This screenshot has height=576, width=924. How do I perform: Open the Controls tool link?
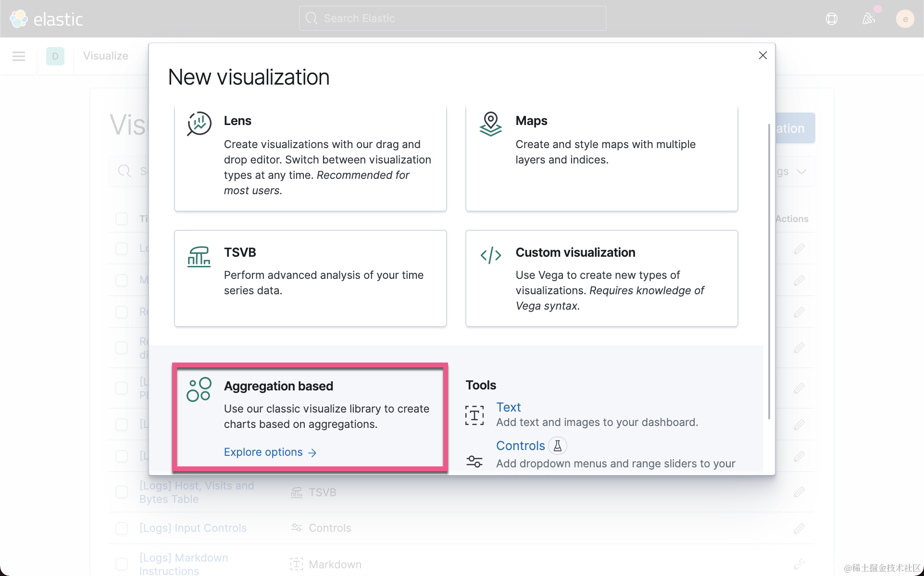(520, 446)
